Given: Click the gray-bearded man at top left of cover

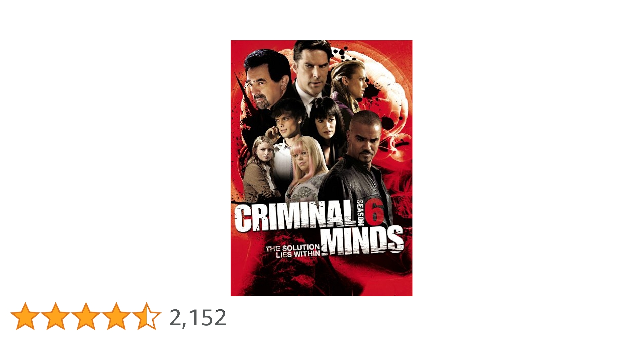Looking at the screenshot, I should pos(266,81).
